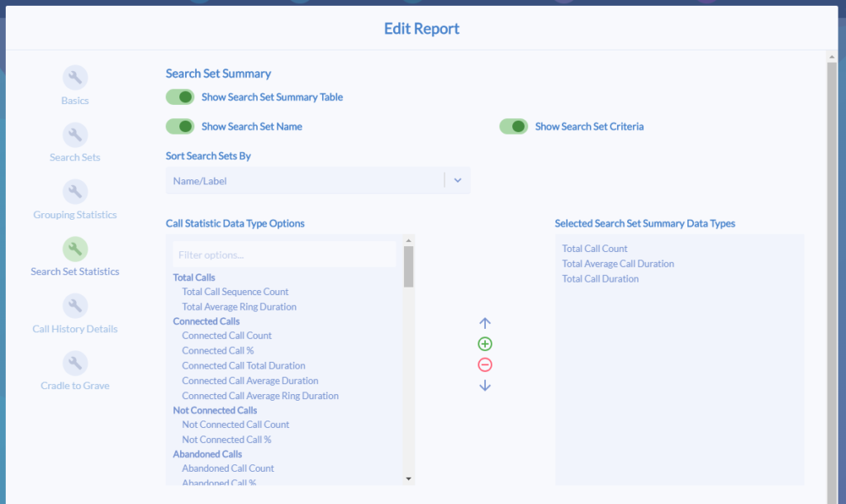Toggle Show Search Set Name switch
Viewport: 846px width, 504px height.
pyautogui.click(x=179, y=126)
